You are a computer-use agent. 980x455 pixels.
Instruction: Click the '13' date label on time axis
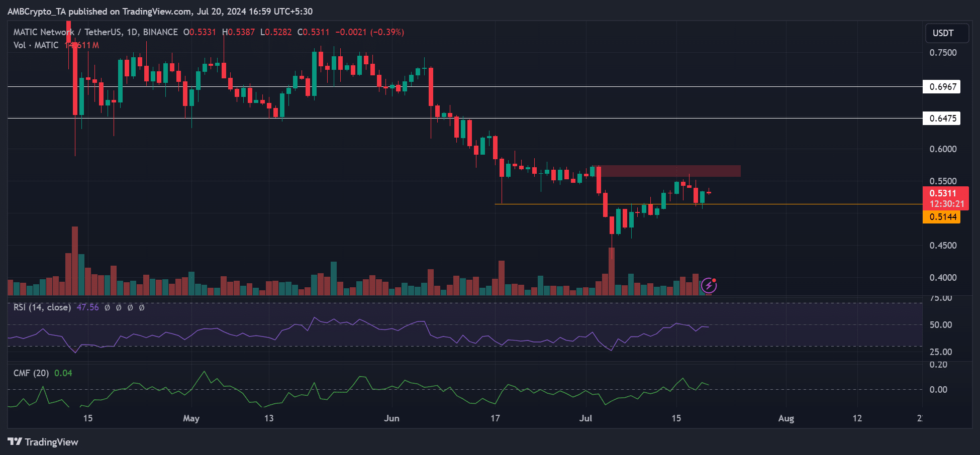[x=269, y=418]
